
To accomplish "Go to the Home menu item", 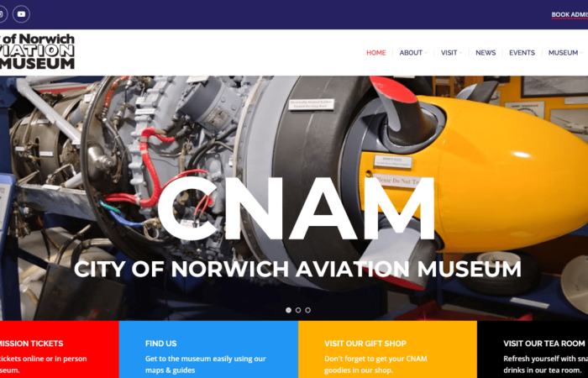I will (376, 53).
